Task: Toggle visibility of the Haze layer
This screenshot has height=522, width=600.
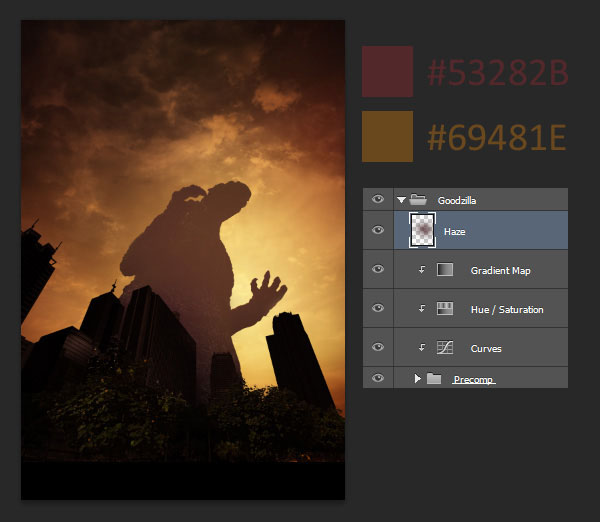Action: click(x=378, y=230)
